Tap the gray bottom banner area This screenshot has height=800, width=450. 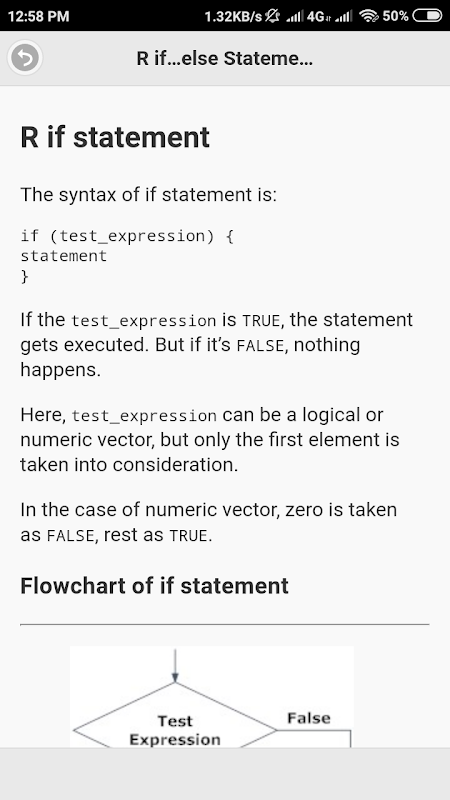coord(225,774)
